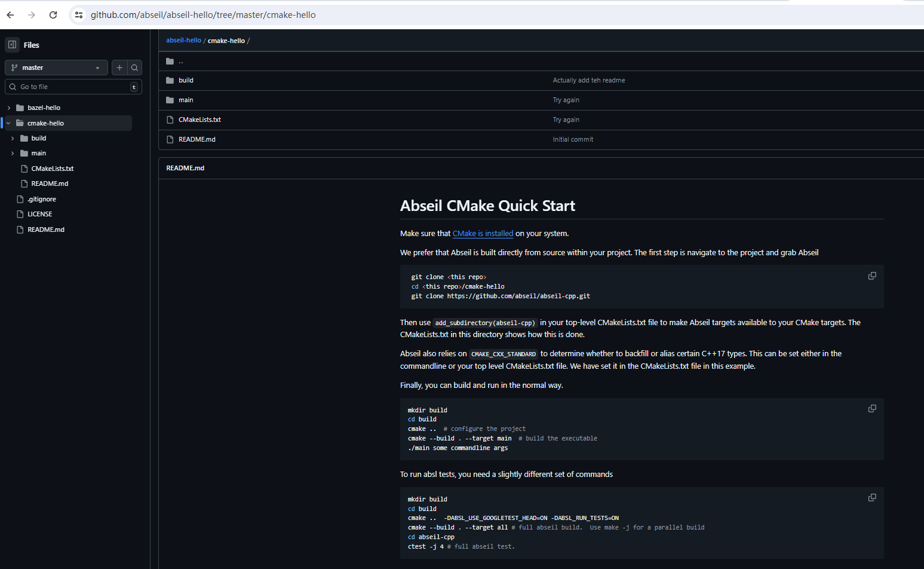Collapse file tree with side panel icon
924x569 pixels.
(x=12, y=45)
